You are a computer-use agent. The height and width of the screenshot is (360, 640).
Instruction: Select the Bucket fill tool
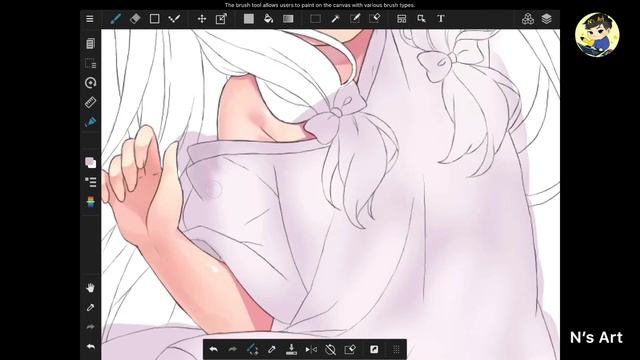coord(268,19)
